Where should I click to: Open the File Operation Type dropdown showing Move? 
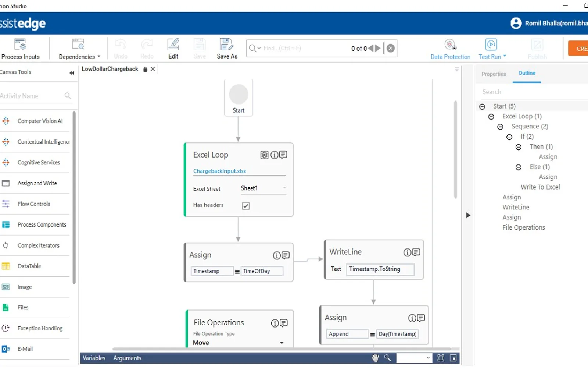tap(239, 343)
